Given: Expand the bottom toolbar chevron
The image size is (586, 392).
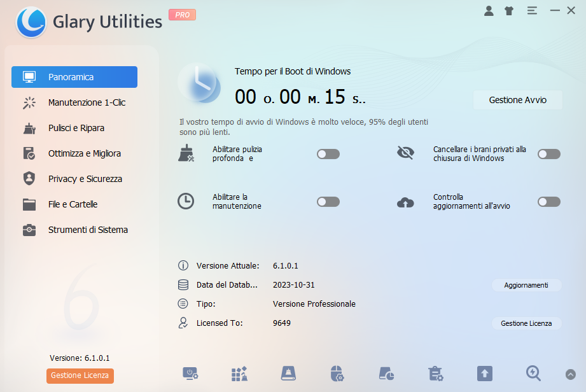Looking at the screenshot, I should coord(571,374).
